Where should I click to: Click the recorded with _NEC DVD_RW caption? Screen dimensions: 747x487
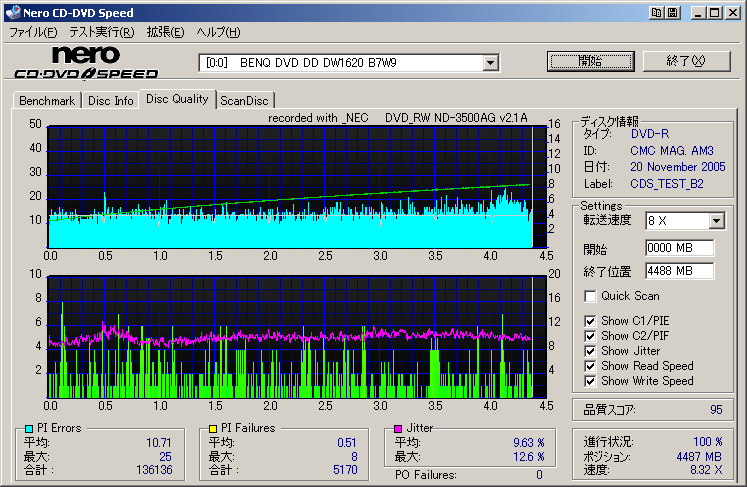(398, 118)
